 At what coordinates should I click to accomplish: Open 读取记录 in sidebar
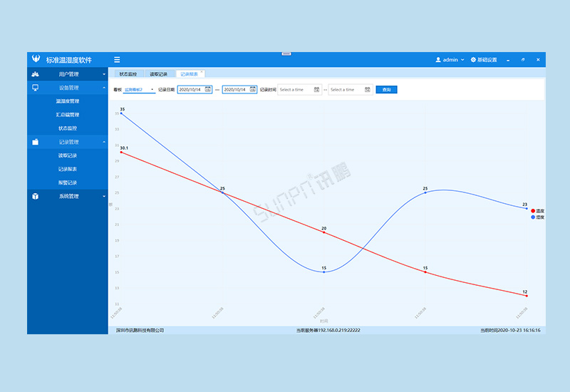(x=68, y=155)
